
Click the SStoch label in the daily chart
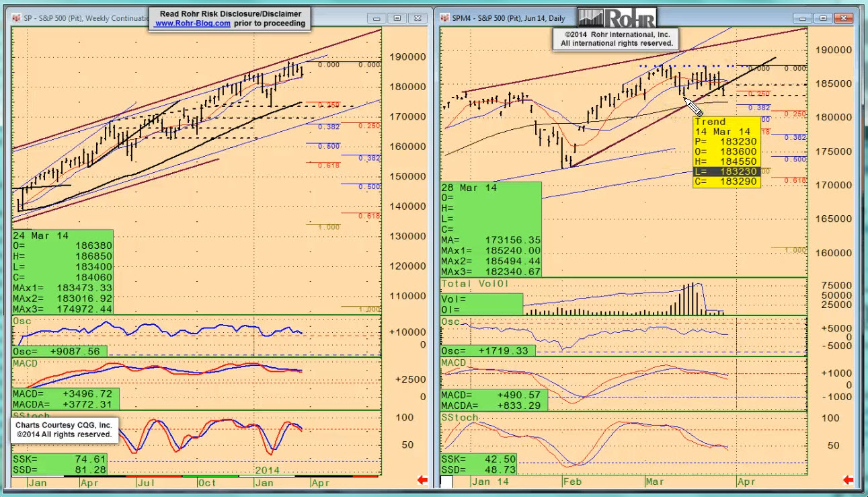[460, 418]
